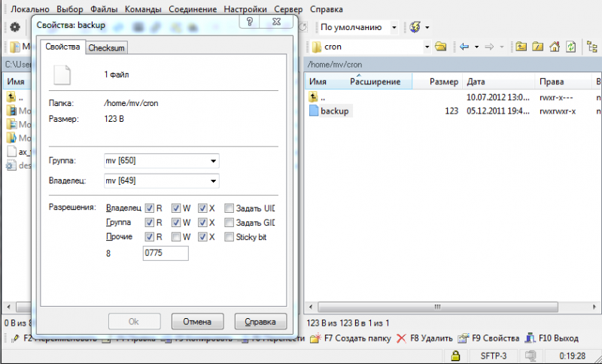Go to the remote parent directory icon
The image size is (602, 364).
pos(521,47)
